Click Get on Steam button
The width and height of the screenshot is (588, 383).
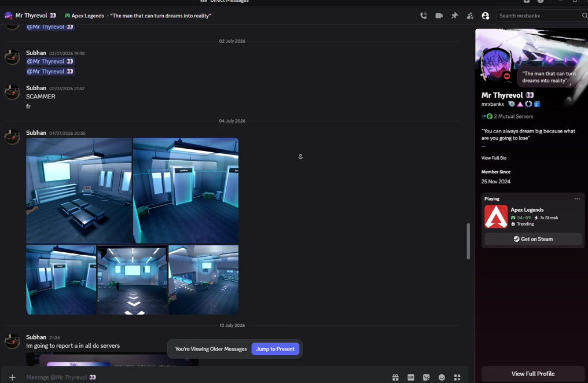[x=533, y=239]
